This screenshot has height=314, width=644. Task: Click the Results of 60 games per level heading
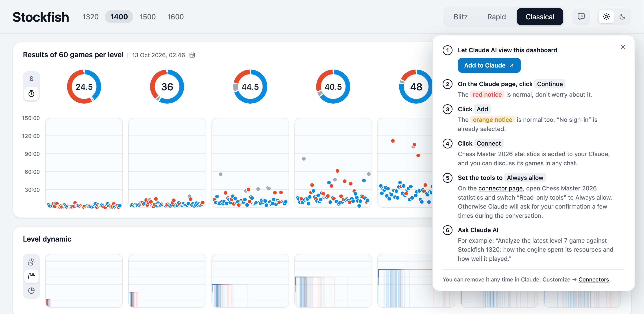[73, 55]
